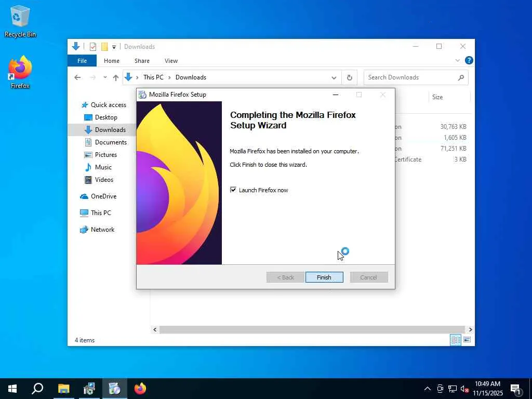Switch Explorer to large icons view
This screenshot has width=532, height=399.
(x=467, y=340)
